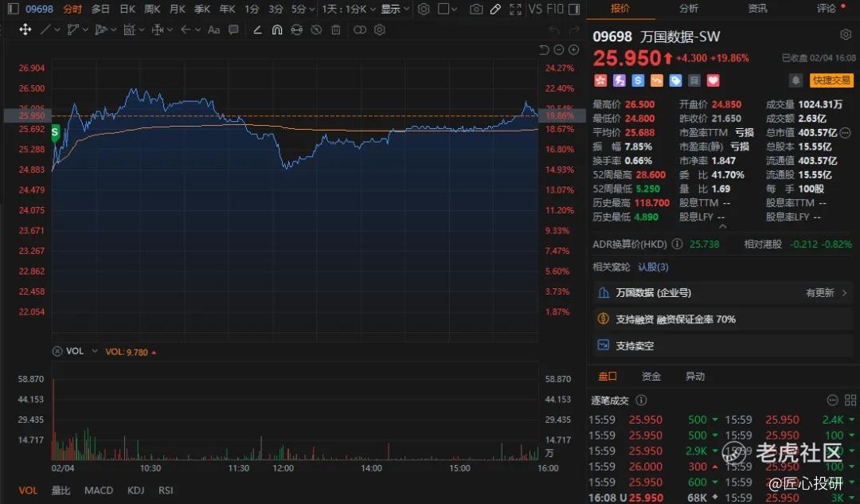860x504 pixels.
Task: Expand 万国数据 企业号 row arrow
Action: (844, 293)
